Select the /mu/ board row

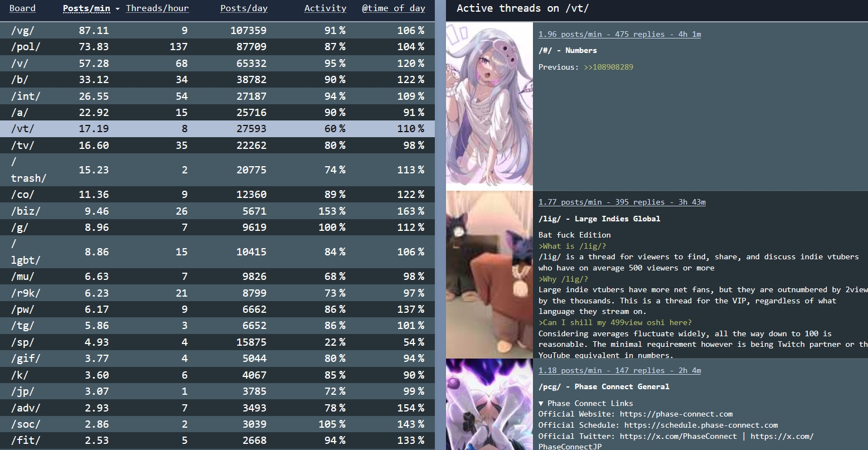tap(217, 277)
